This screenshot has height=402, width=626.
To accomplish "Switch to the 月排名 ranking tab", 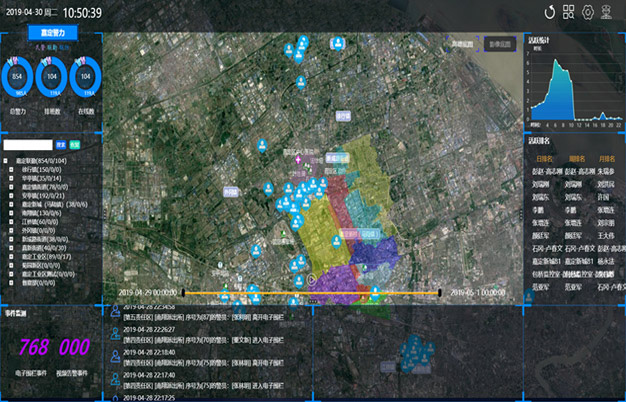I will click(x=605, y=157).
